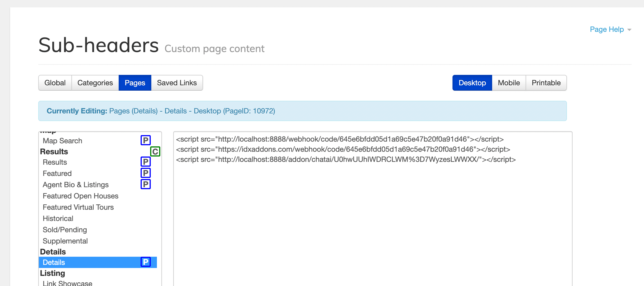Screen dimensions: 644x286
Task: Open the Page Help dropdown
Action: [x=607, y=29]
